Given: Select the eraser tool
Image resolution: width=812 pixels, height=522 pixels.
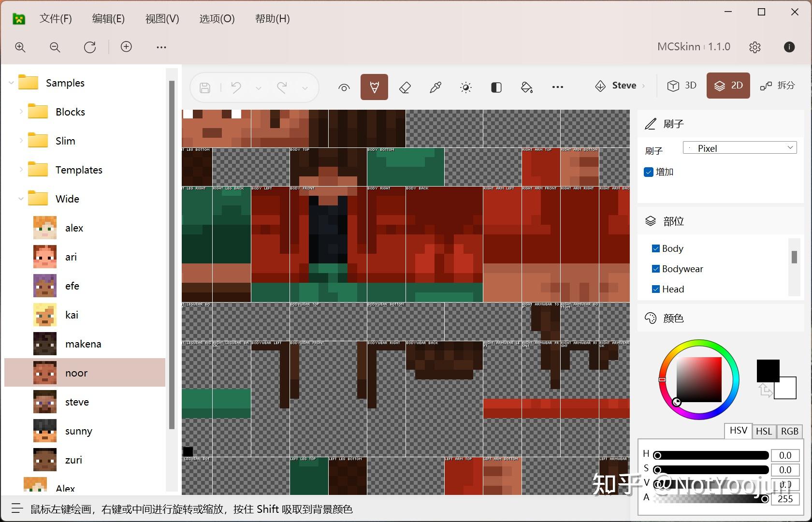Looking at the screenshot, I should click(405, 87).
